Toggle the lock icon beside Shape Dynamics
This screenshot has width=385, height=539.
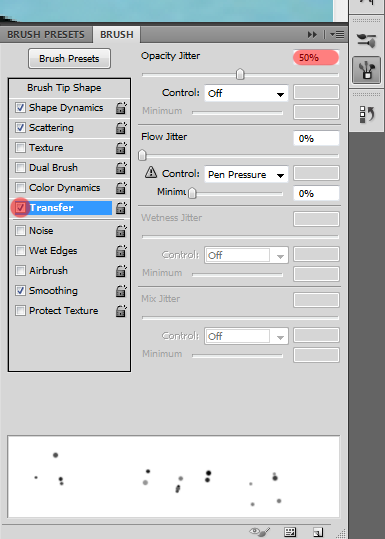coord(121,108)
